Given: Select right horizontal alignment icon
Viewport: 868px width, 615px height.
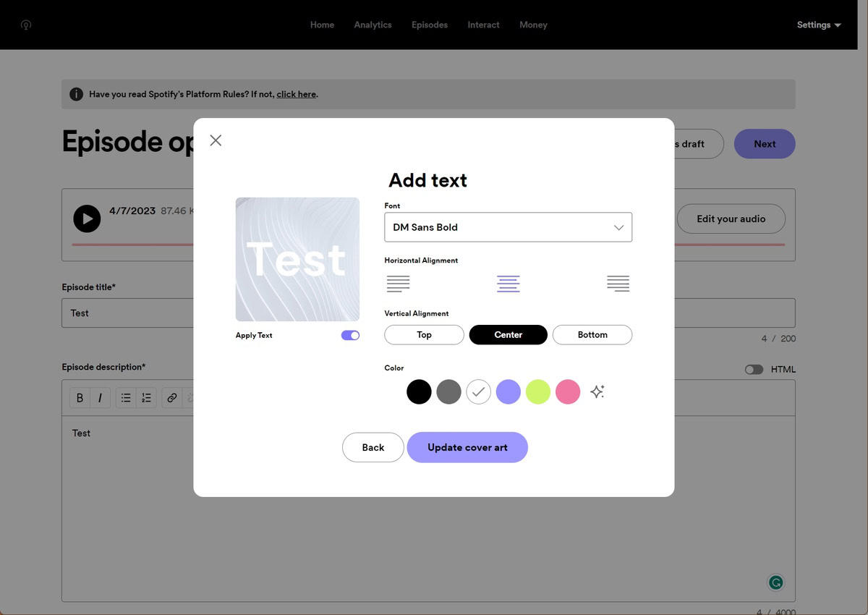Looking at the screenshot, I should pos(618,284).
